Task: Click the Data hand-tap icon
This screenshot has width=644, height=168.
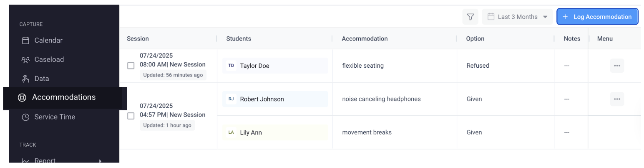Action: (x=26, y=79)
